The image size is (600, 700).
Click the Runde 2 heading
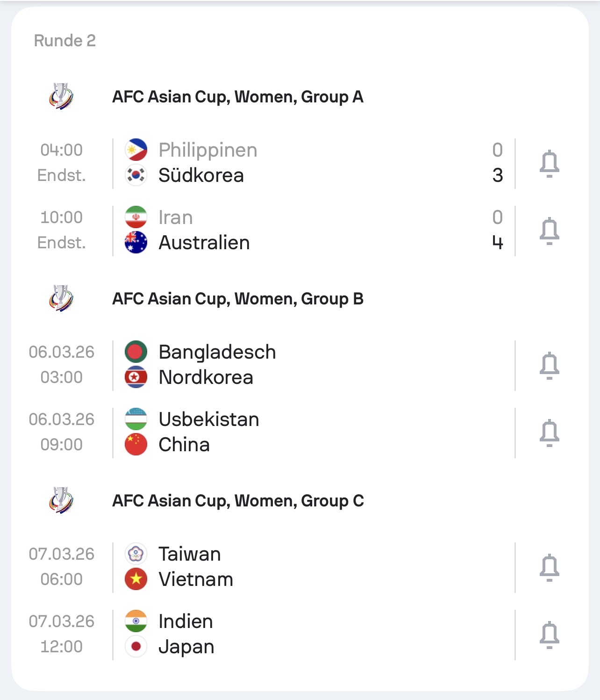(x=65, y=41)
